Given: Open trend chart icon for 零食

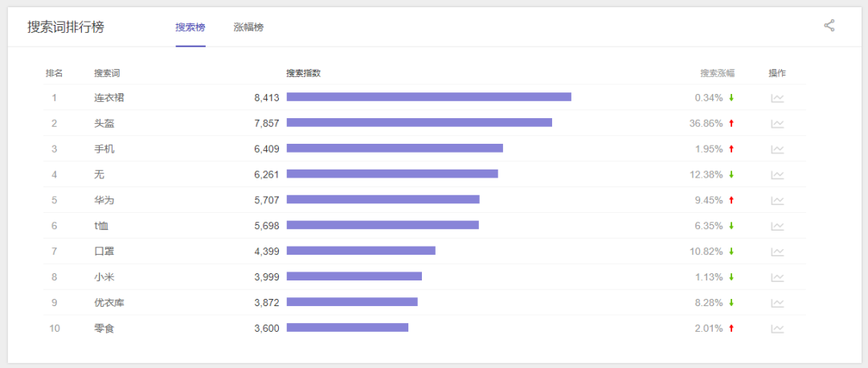Looking at the screenshot, I should (x=777, y=329).
